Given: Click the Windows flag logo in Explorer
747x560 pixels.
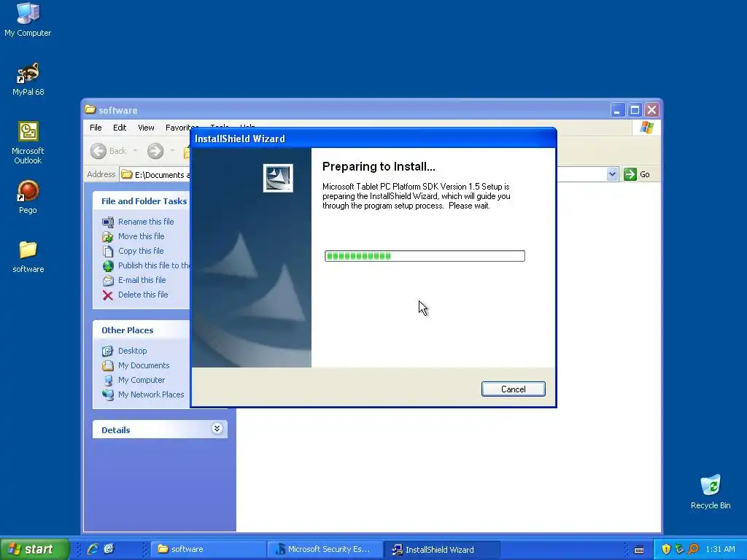Looking at the screenshot, I should click(x=647, y=128).
